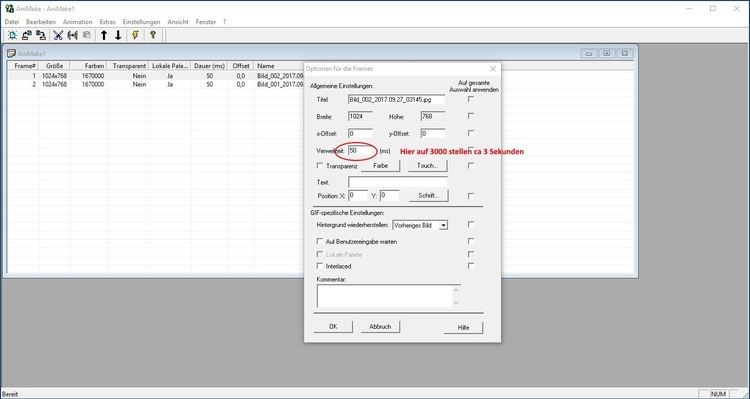Open the Datei menu
This screenshot has height=399, width=750.
tap(12, 22)
